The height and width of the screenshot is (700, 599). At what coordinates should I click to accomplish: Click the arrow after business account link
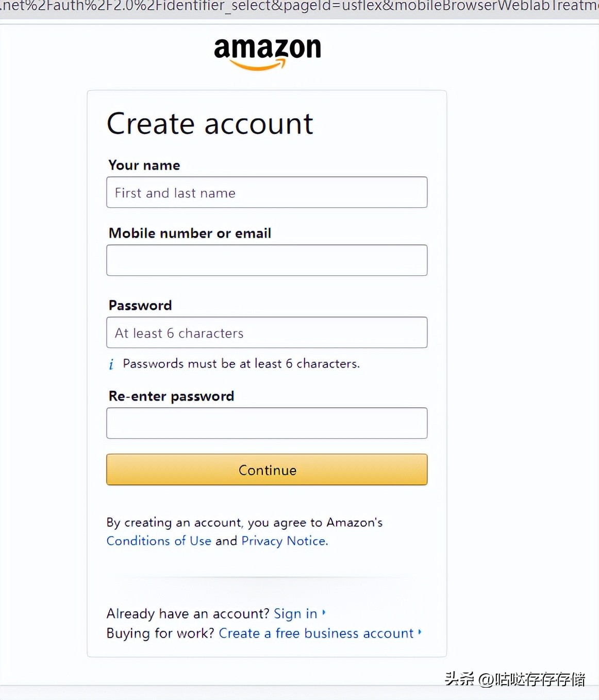click(420, 632)
